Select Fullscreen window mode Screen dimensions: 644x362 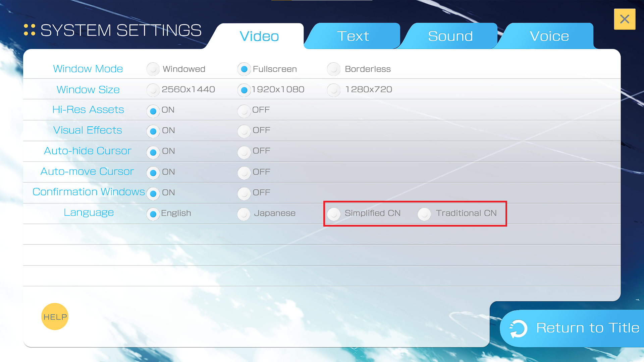[x=244, y=69]
